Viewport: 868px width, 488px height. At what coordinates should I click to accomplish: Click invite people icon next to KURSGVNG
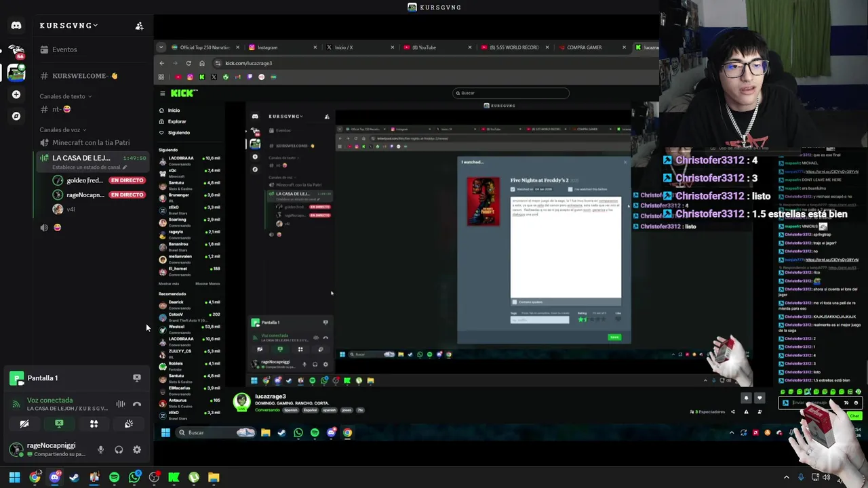[x=139, y=26]
